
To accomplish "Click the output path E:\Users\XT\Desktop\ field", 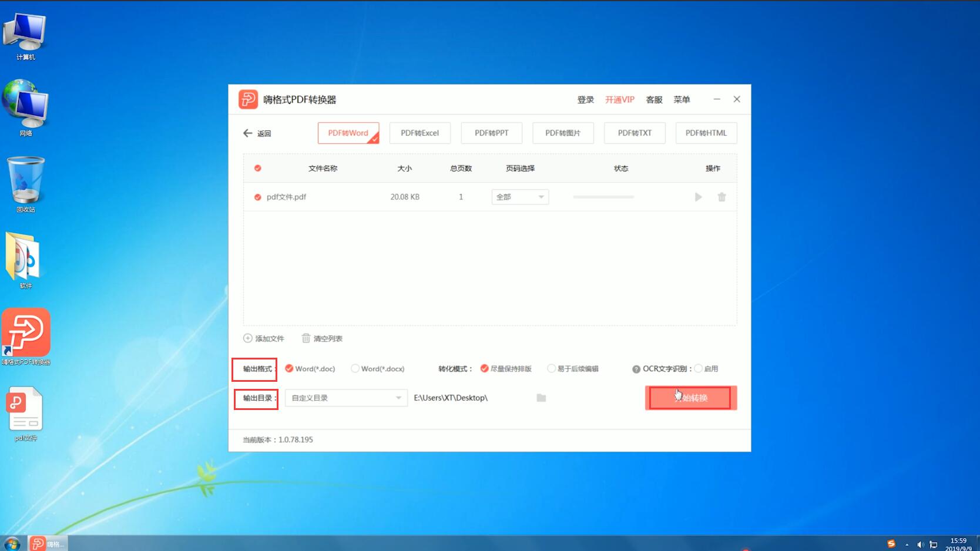I will [x=451, y=398].
